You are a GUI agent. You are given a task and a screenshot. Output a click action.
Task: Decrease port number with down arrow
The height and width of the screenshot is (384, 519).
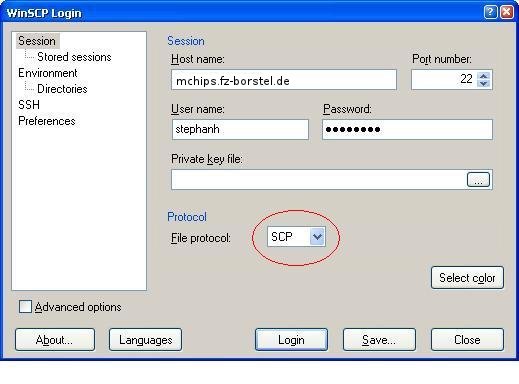point(484,83)
